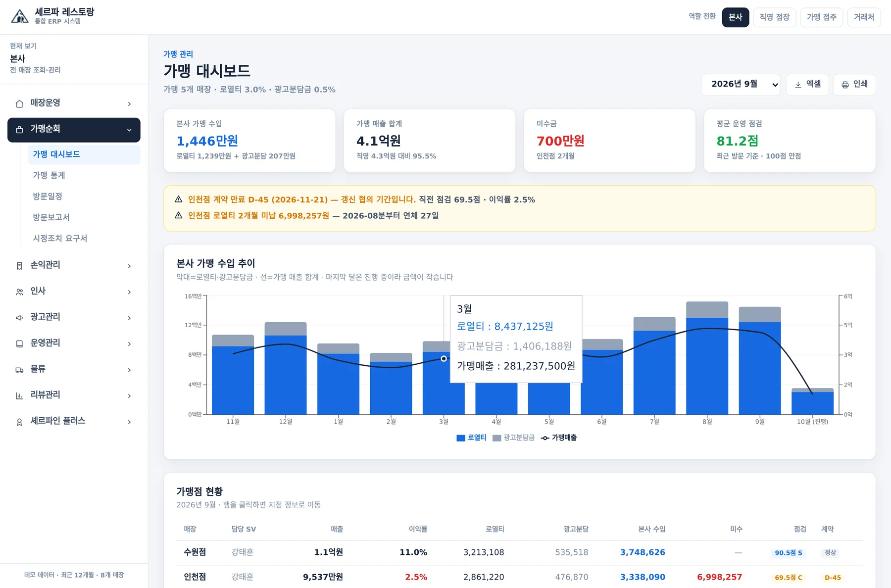Screen dimensions: 891x588
Task: Click the 리뷰관리 chart icon
Action: pos(19,396)
